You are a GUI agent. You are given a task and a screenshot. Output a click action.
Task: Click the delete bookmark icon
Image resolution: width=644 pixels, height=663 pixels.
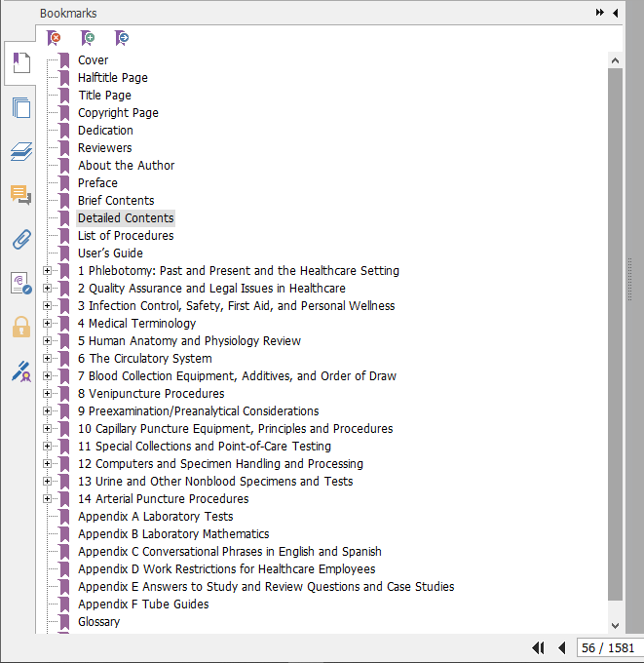point(55,38)
